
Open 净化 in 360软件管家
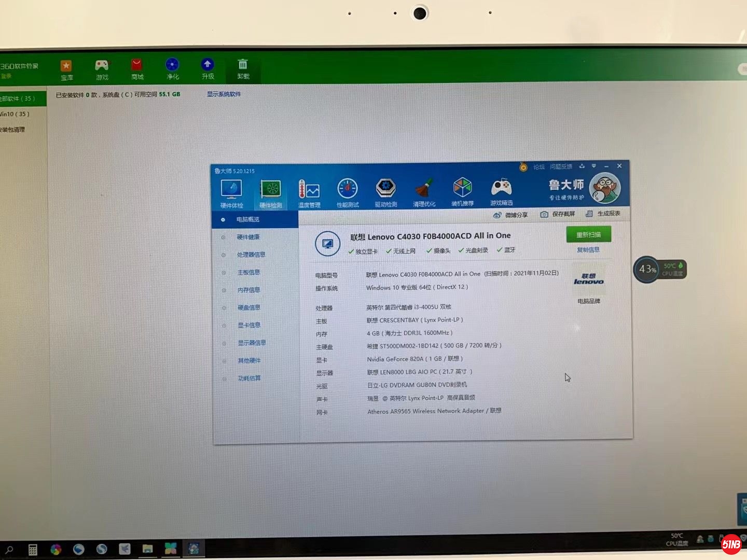172,69
